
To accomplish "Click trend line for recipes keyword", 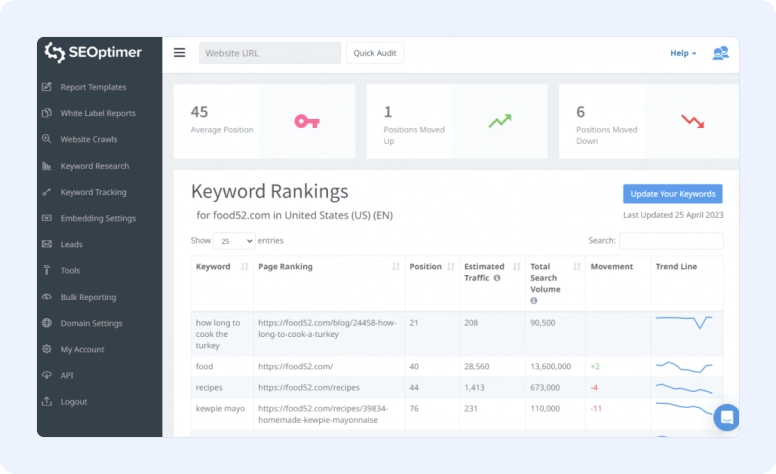I will coord(684,388).
